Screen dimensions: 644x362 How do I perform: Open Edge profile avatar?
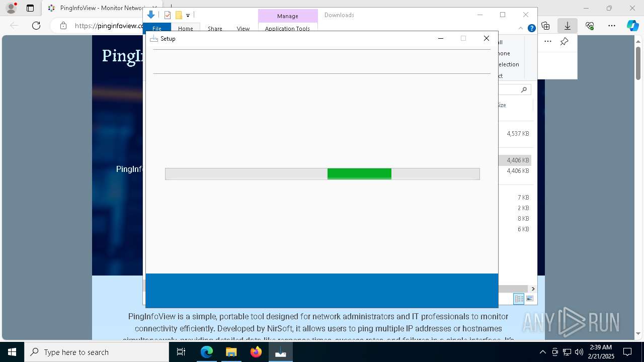pyautogui.click(x=11, y=8)
